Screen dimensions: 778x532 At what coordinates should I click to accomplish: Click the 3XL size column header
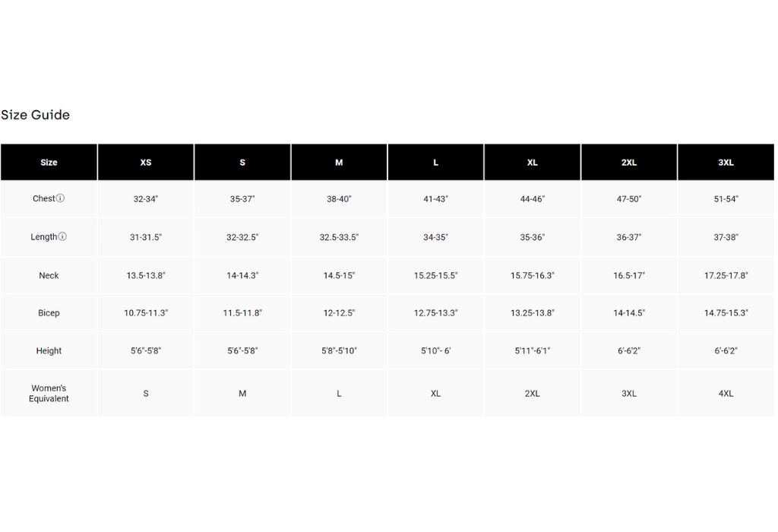coord(726,163)
